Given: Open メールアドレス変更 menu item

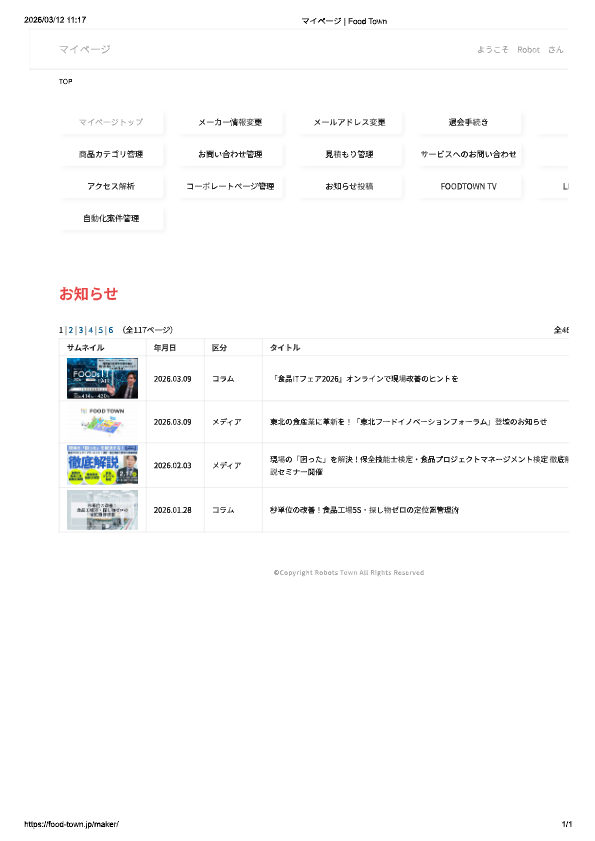Looking at the screenshot, I should [x=349, y=122].
